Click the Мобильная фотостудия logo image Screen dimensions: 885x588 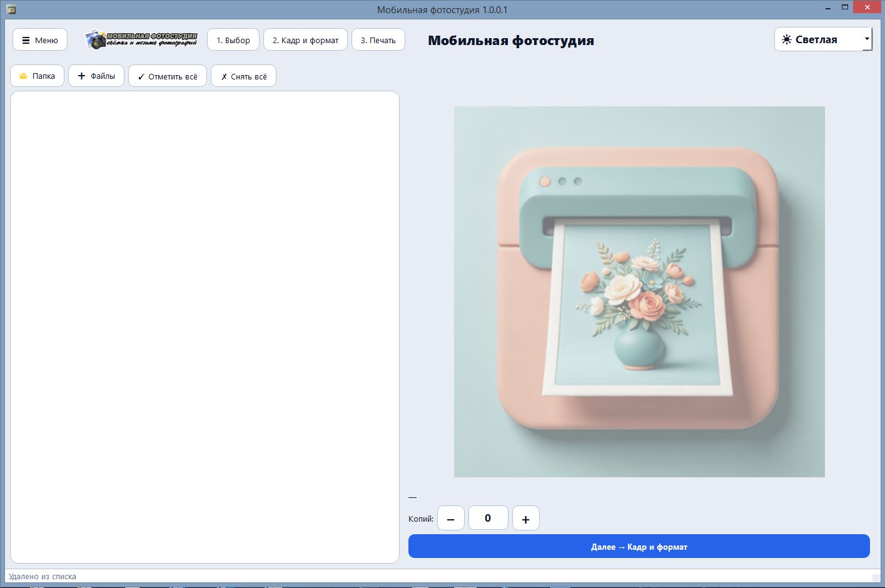pyautogui.click(x=141, y=39)
